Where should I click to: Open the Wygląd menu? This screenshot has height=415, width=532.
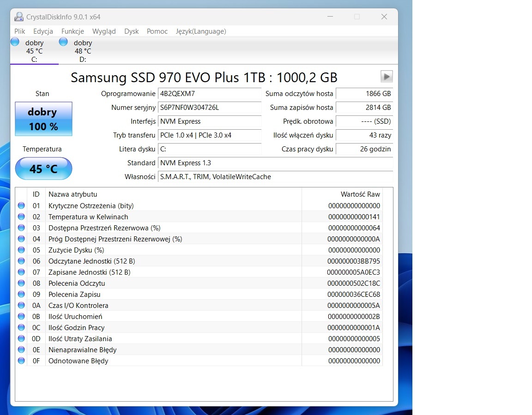pyautogui.click(x=104, y=31)
